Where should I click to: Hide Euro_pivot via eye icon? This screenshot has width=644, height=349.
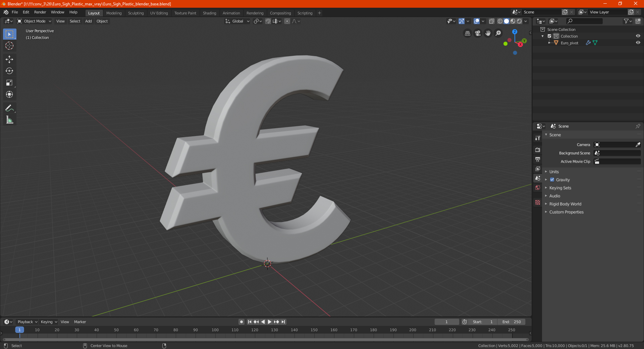click(x=638, y=43)
